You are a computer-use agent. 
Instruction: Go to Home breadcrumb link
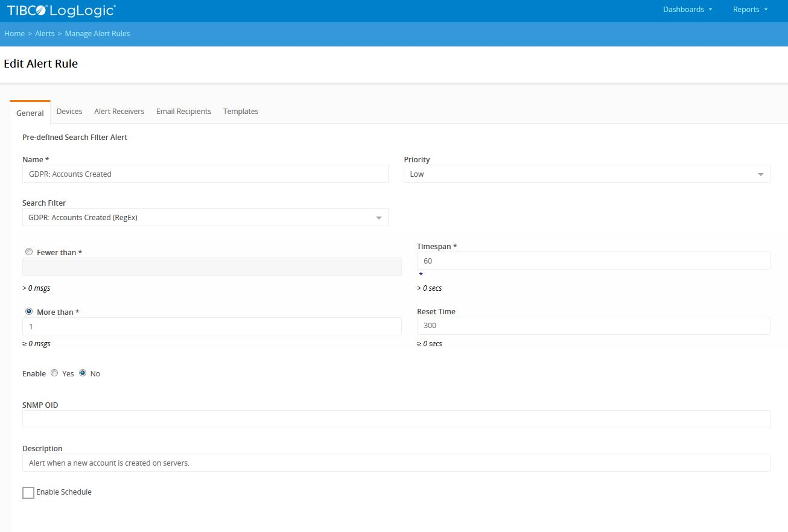pos(14,34)
